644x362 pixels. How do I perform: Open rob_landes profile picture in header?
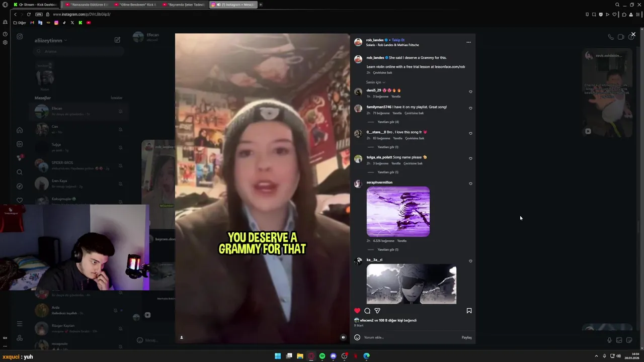pyautogui.click(x=358, y=42)
